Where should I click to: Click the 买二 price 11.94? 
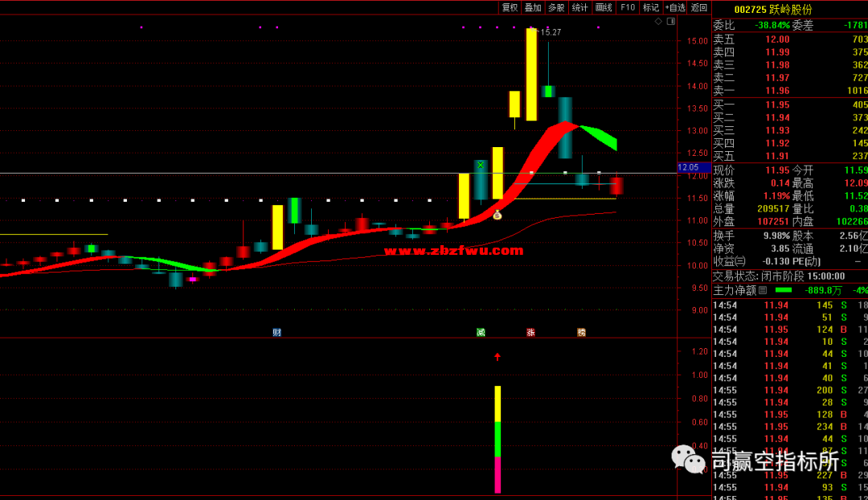click(x=777, y=117)
